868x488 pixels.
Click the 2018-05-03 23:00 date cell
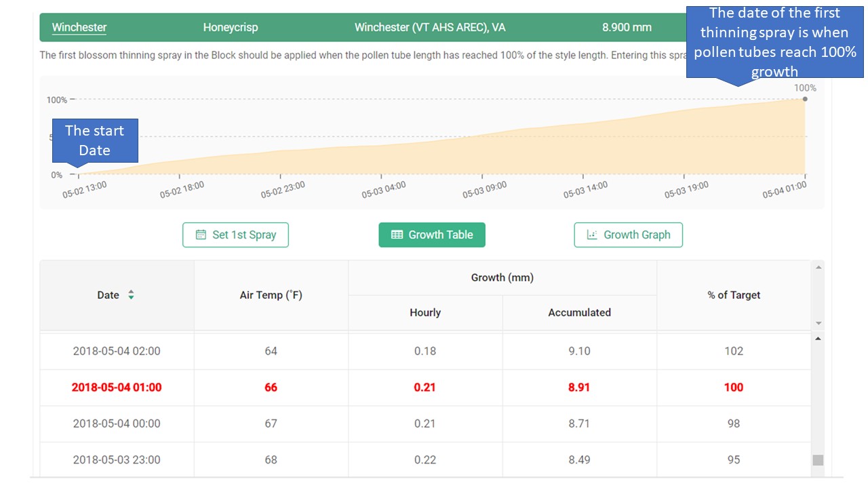pos(117,460)
